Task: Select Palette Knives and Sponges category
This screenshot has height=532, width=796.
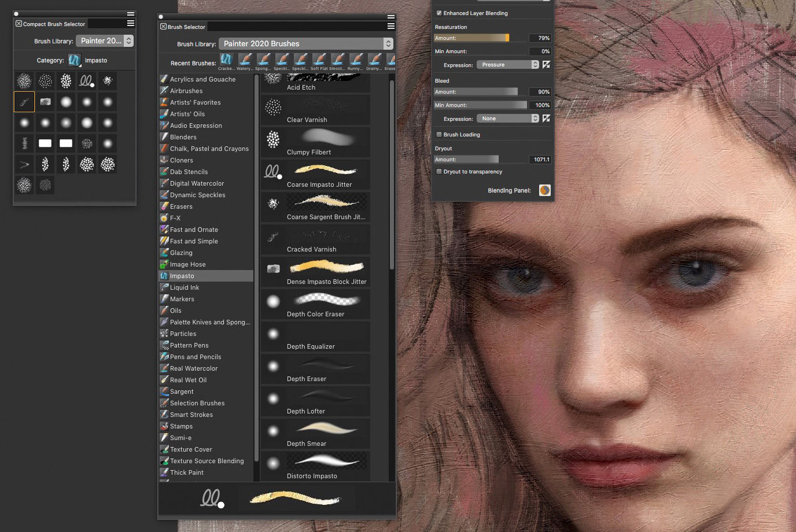Action: click(209, 322)
